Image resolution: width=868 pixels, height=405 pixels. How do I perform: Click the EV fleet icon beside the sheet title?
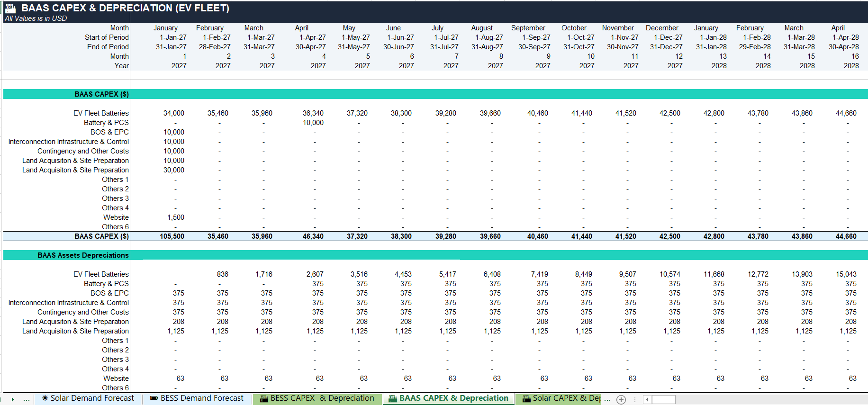pos(10,8)
